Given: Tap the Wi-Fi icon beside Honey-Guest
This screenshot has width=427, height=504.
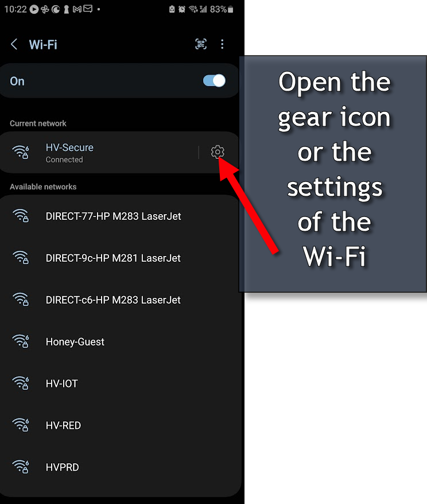Looking at the screenshot, I should pos(21,341).
